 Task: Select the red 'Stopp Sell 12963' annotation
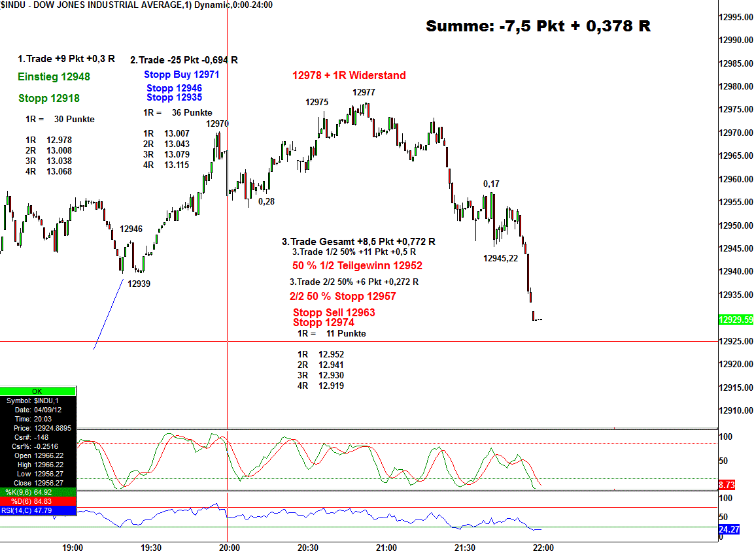334,313
